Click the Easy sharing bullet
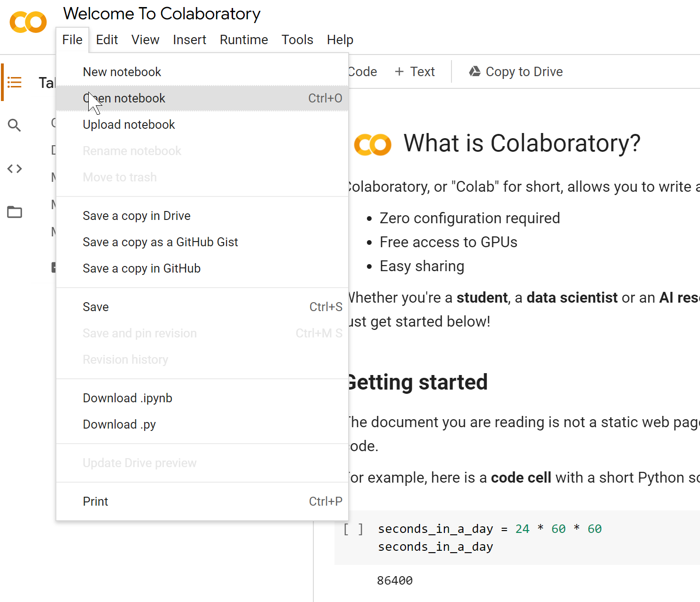This screenshot has height=602, width=700. coord(422,266)
